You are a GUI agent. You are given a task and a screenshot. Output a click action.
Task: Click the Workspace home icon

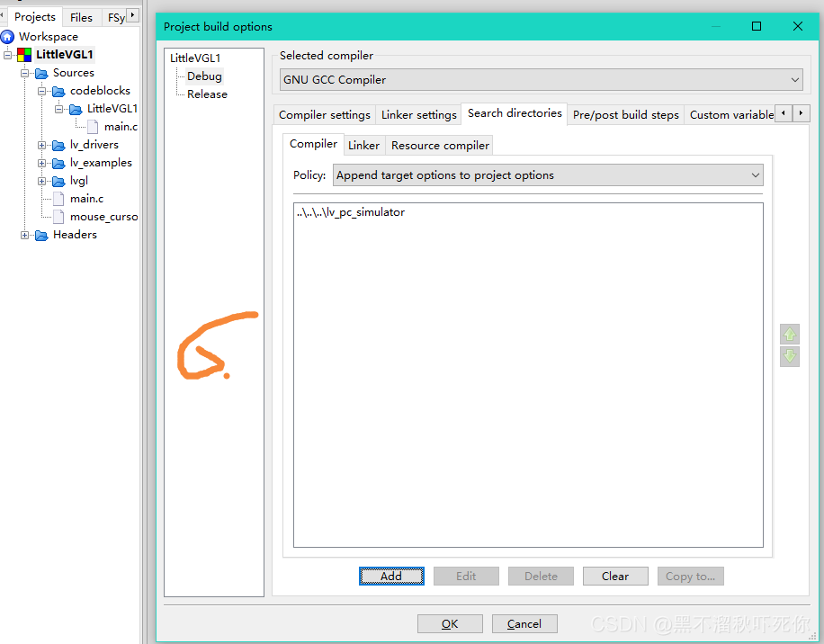pos(7,37)
